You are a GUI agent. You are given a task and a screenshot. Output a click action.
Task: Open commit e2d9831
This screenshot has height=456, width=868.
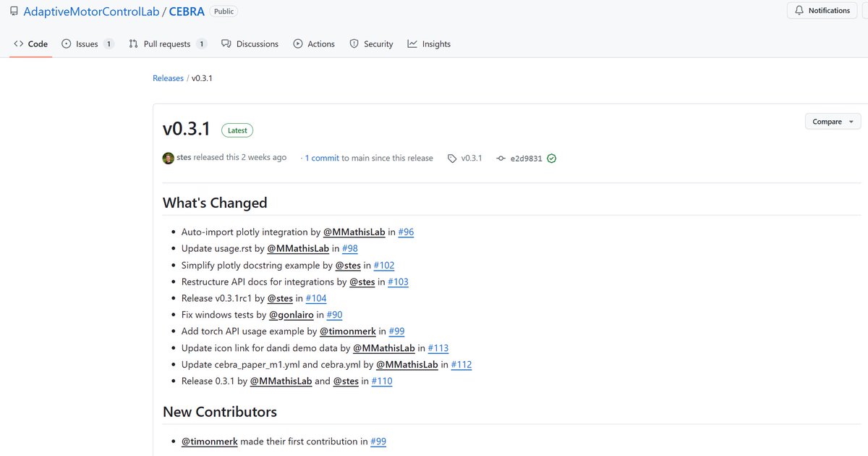[526, 159]
